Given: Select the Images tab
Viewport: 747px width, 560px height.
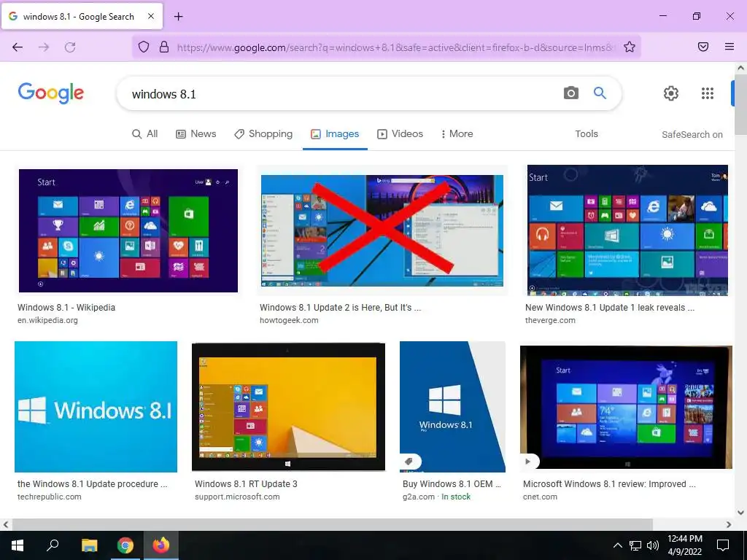Looking at the screenshot, I should pos(335,134).
